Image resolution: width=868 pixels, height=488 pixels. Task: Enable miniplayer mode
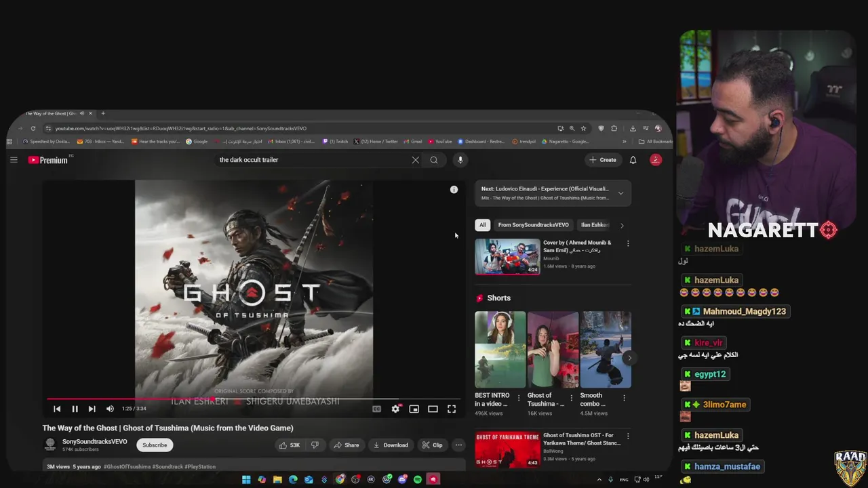click(414, 409)
